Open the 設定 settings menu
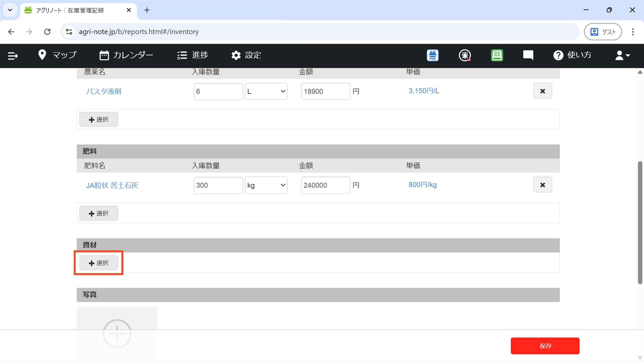 (246, 55)
